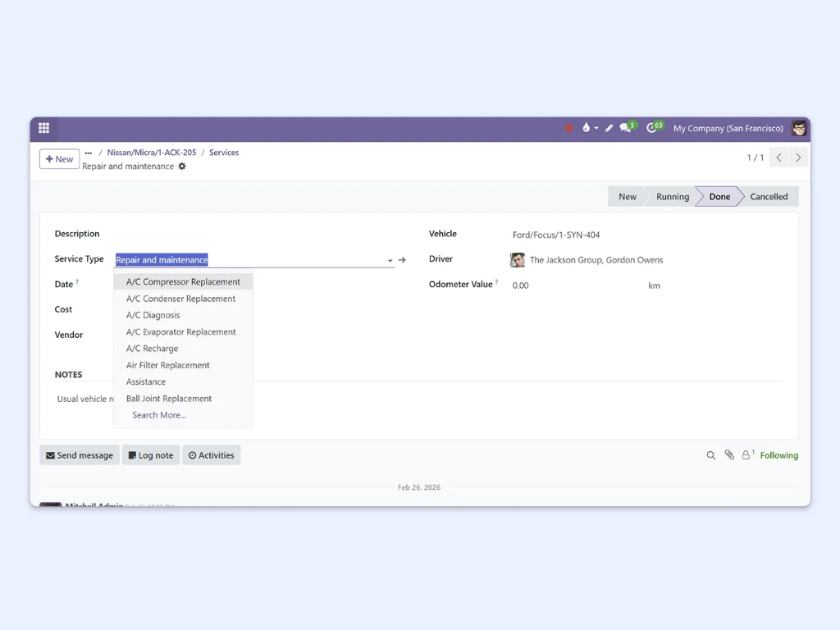
Task: Create a record with the New button
Action: pos(58,158)
